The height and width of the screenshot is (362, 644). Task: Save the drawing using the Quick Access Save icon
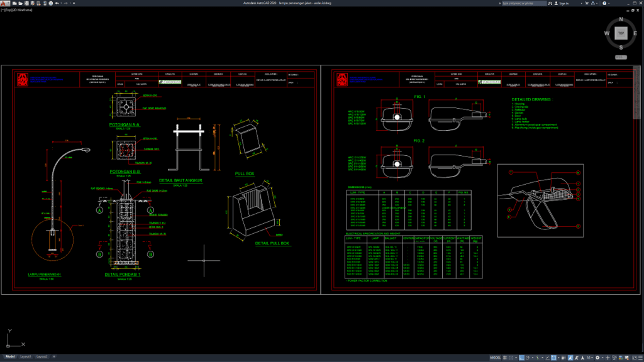tap(26, 4)
